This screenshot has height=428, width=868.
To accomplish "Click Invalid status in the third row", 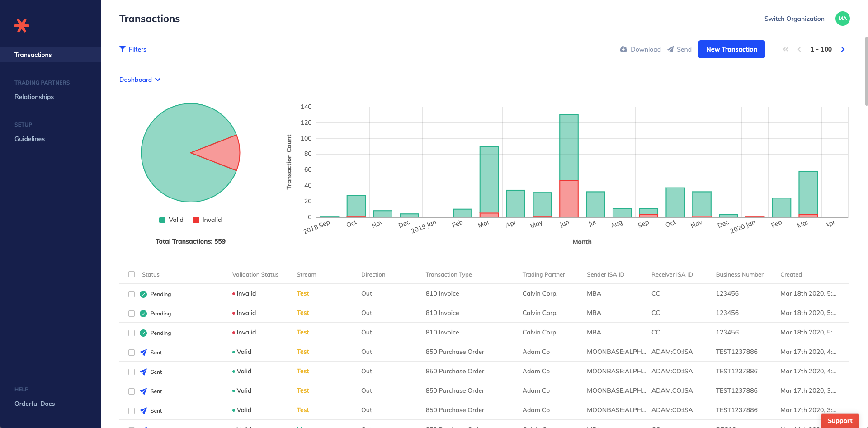I will (x=244, y=332).
